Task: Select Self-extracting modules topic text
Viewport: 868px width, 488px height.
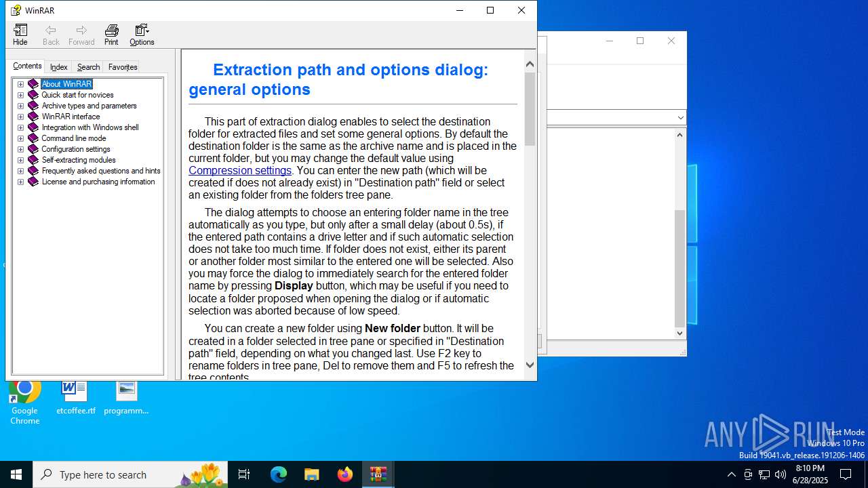Action: [79, 160]
